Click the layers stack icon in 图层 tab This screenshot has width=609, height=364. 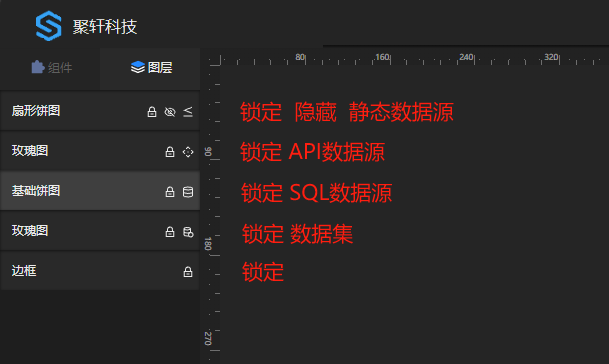pos(137,67)
